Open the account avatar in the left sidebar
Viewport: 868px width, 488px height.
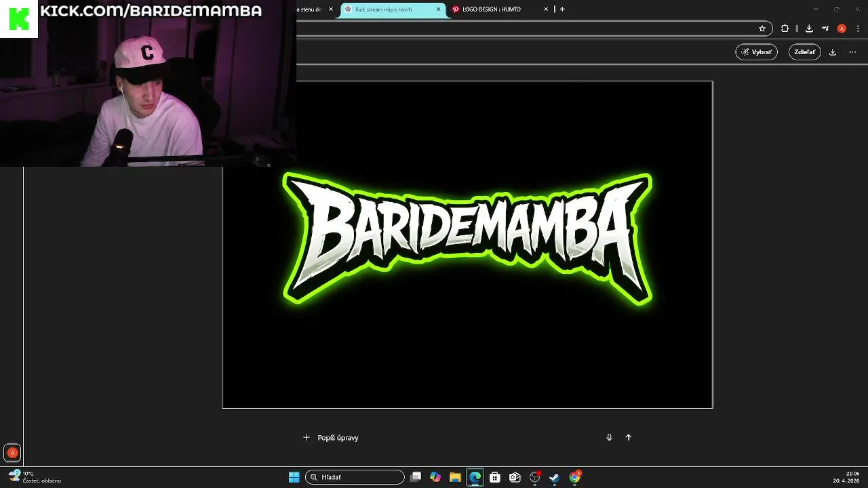click(12, 453)
